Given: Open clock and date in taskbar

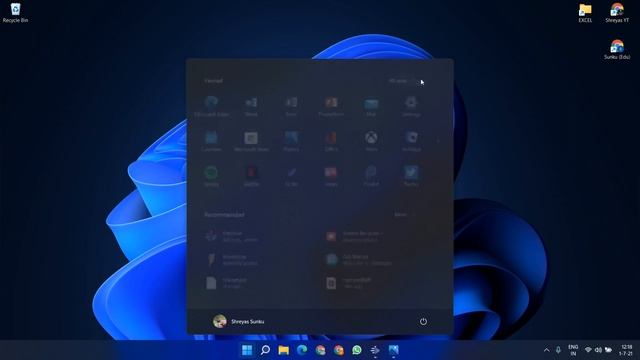Looking at the screenshot, I should [626, 350].
